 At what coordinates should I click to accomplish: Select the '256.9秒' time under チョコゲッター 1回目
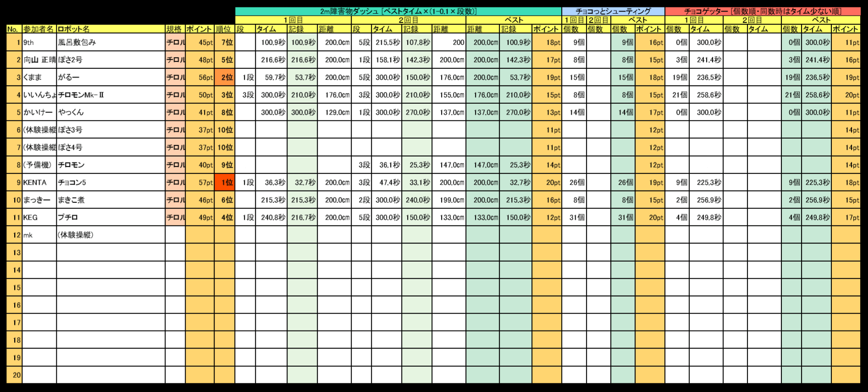click(x=706, y=200)
